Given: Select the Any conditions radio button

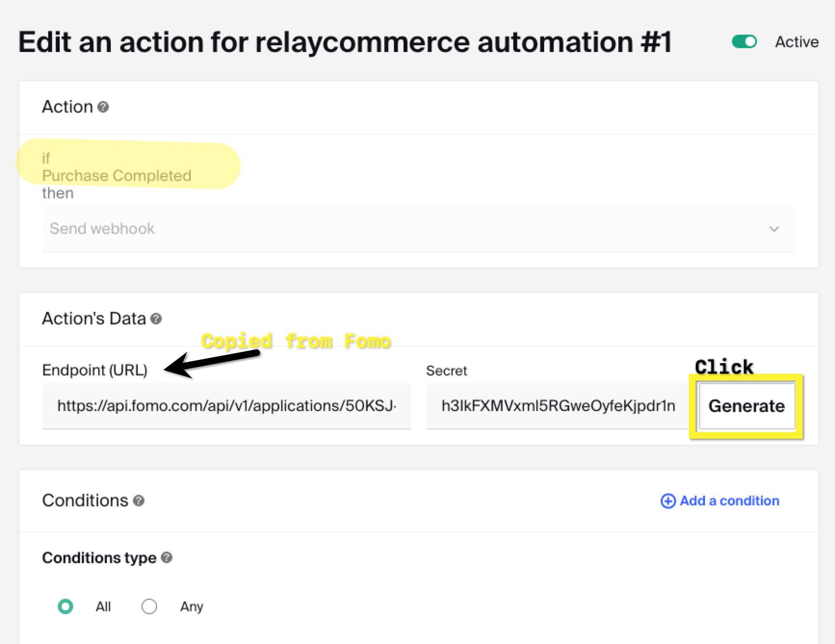Looking at the screenshot, I should coord(149,606).
